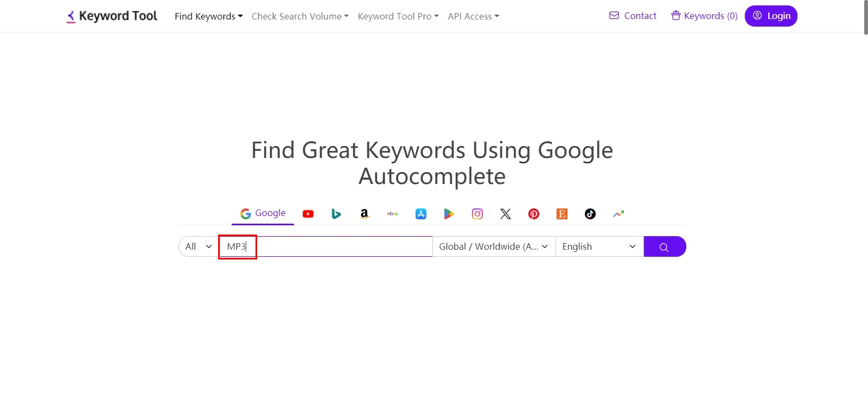The height and width of the screenshot is (399, 868).
Task: Select the Google Trends arrow icon
Action: tap(618, 214)
